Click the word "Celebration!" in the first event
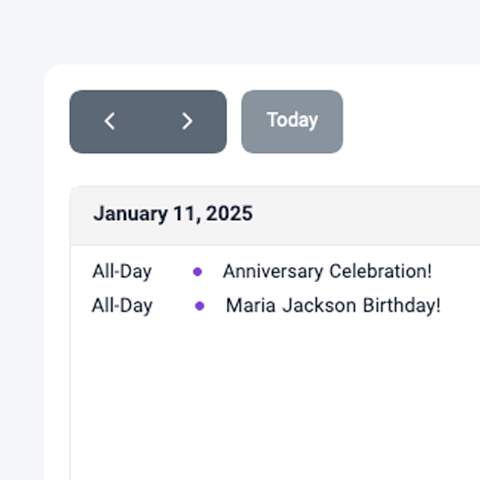This screenshot has width=480, height=480. pyautogui.click(x=381, y=271)
